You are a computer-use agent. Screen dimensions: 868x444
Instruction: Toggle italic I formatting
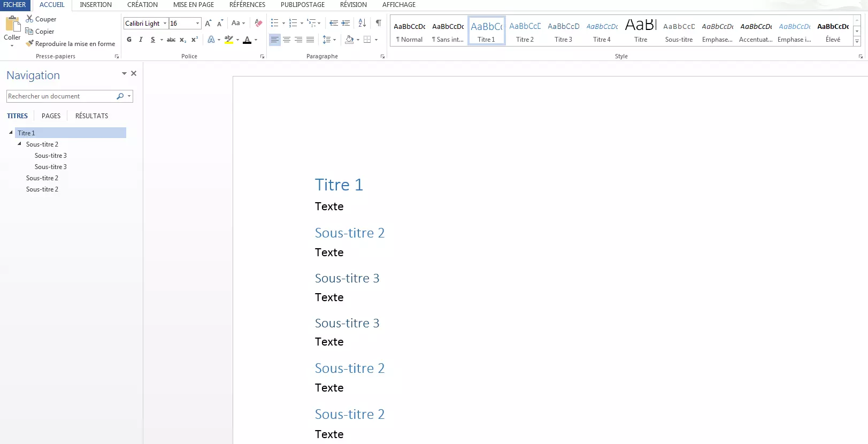[x=141, y=40]
